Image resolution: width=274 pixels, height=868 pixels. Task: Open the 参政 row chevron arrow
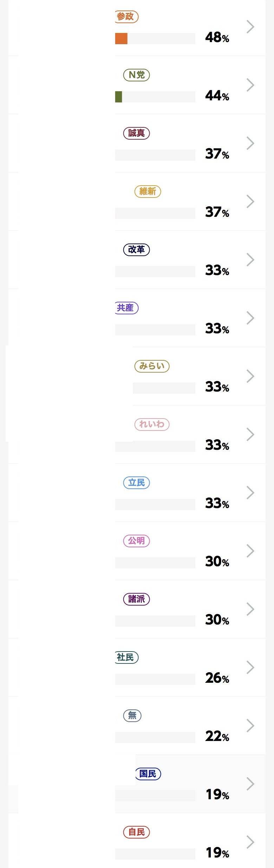point(250,27)
